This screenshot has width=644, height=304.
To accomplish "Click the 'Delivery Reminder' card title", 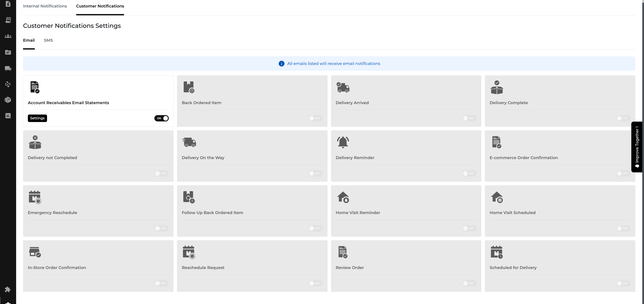I will point(355,158).
